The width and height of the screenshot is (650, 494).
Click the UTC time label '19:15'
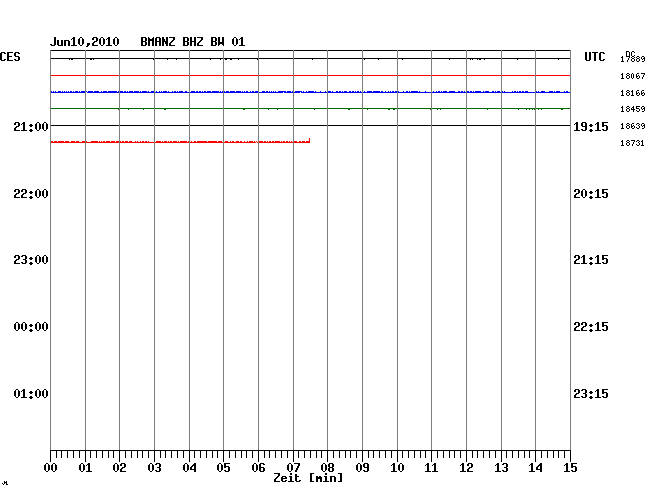tap(591, 127)
